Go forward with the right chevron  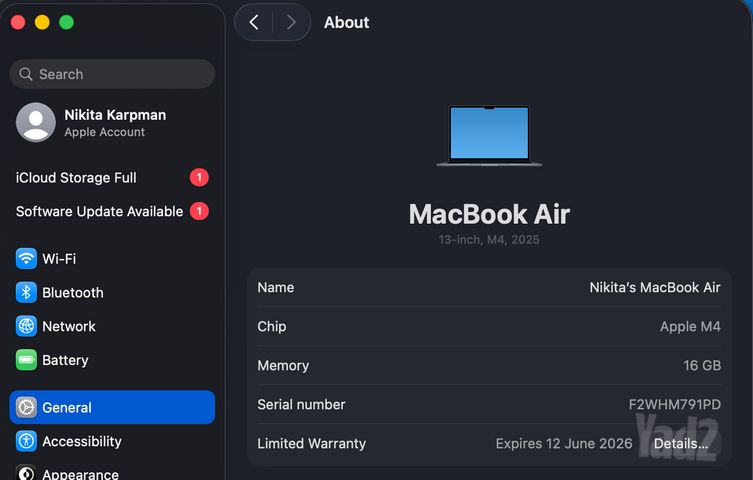(x=291, y=22)
